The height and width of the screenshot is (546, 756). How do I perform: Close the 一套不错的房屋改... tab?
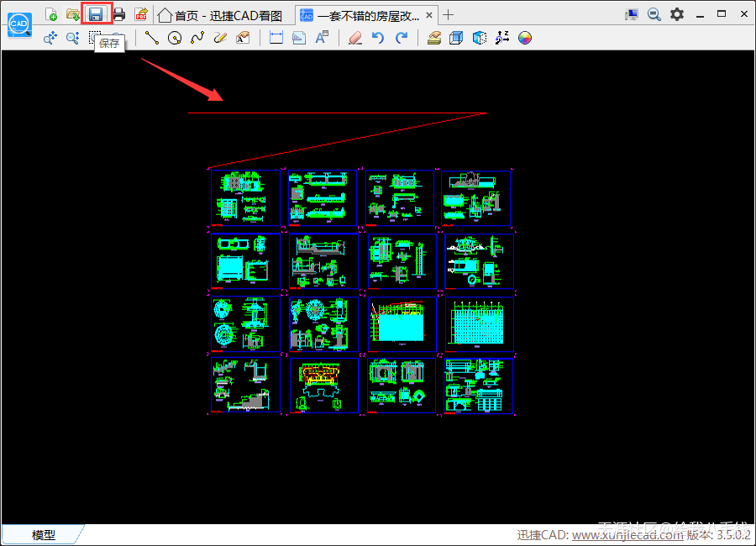coord(429,15)
